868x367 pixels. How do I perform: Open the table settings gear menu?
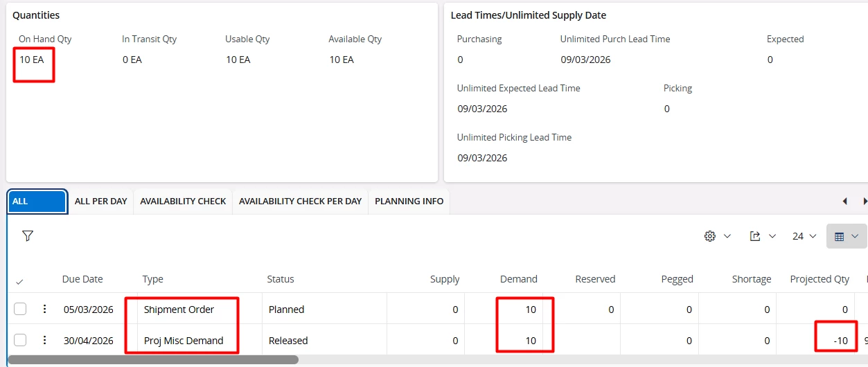point(716,236)
